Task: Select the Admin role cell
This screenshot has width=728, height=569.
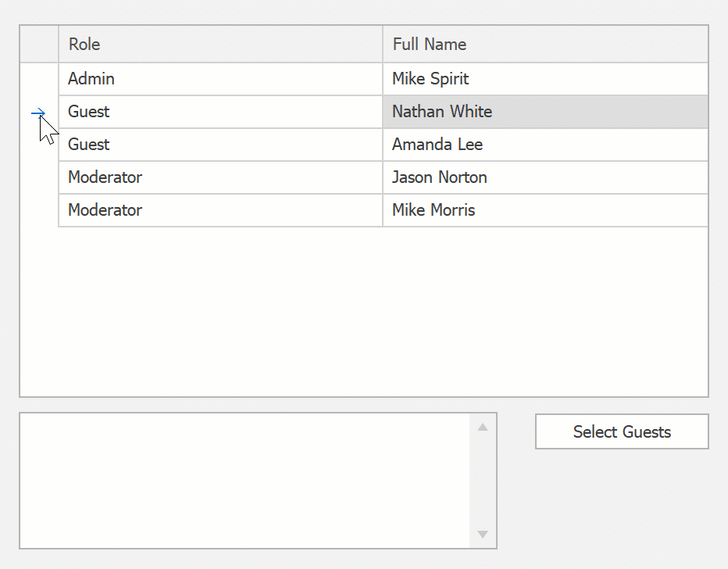Action: pos(220,79)
